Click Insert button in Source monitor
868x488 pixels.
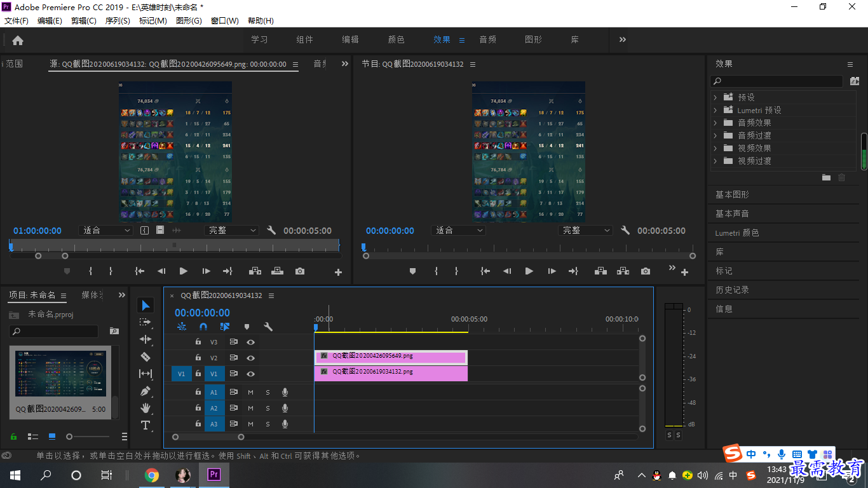coord(255,271)
